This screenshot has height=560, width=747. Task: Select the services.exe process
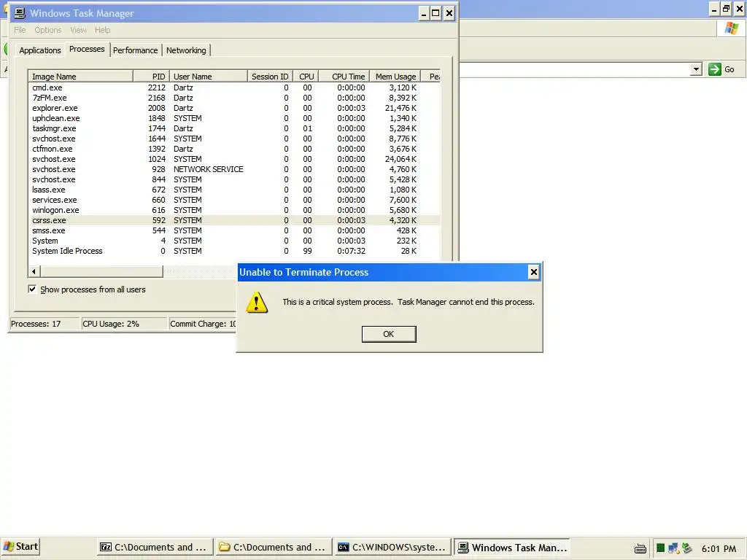234,200
